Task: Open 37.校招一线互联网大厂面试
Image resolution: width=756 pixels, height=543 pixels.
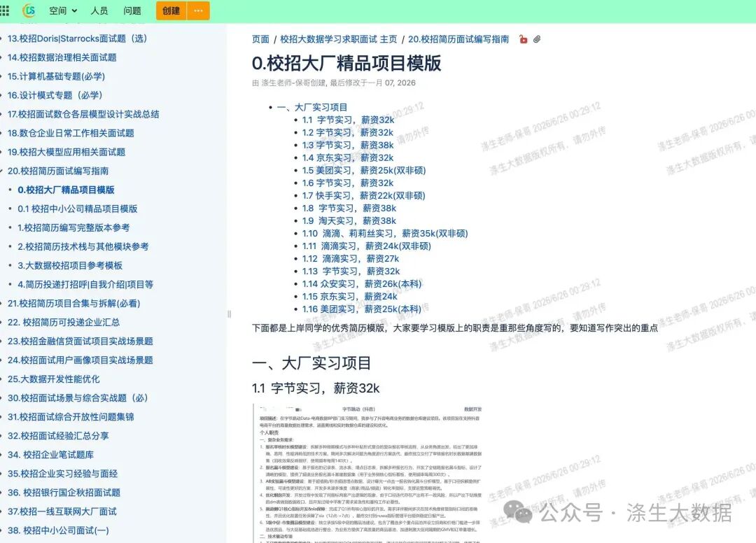Action: click(62, 512)
